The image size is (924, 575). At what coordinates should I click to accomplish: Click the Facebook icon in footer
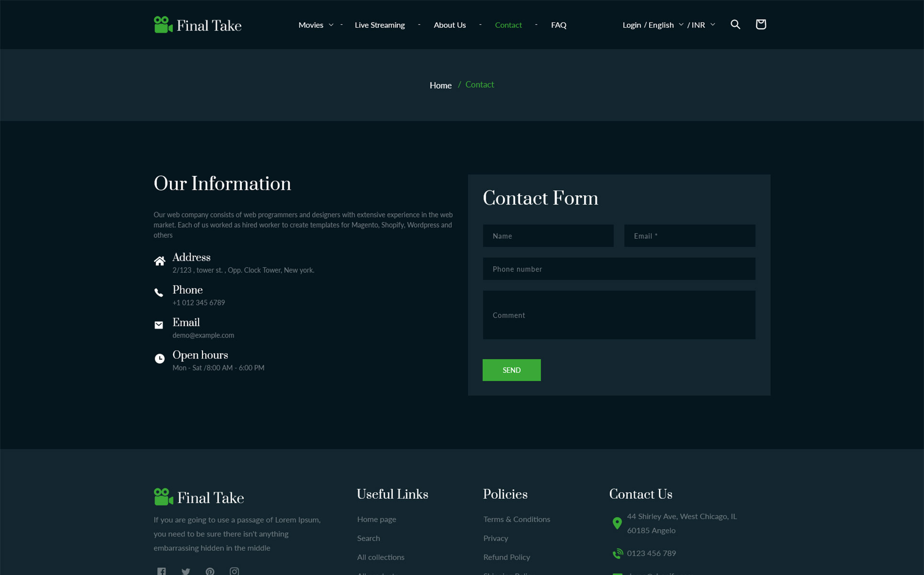coord(162,571)
